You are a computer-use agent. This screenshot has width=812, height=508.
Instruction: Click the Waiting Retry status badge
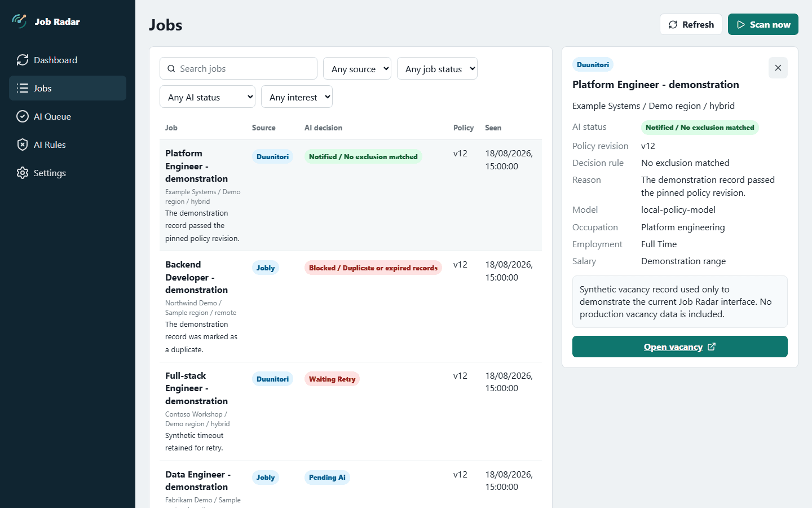332,379
